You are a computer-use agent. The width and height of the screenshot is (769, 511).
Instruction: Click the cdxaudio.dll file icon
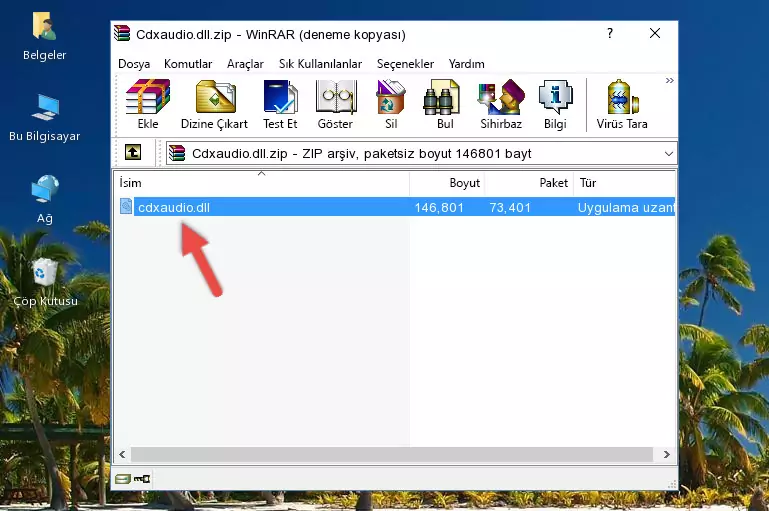(126, 206)
